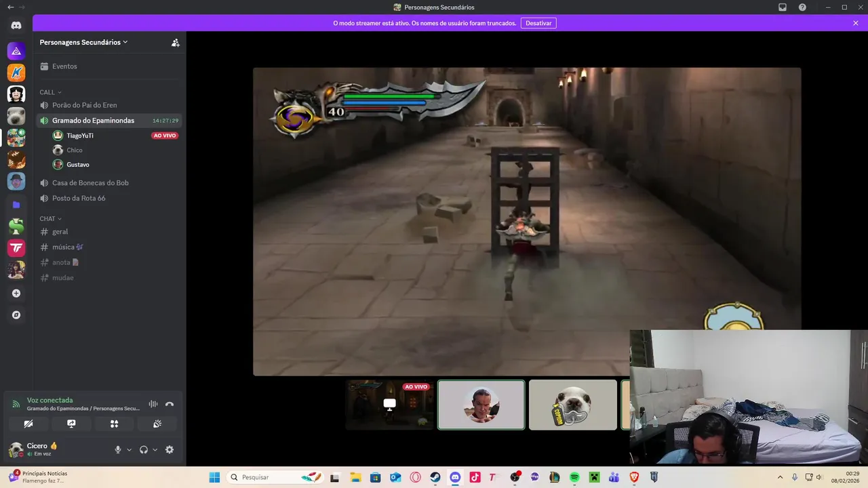This screenshot has width=868, height=488.
Task: Show hidden system tray icons
Action: [x=780, y=477]
